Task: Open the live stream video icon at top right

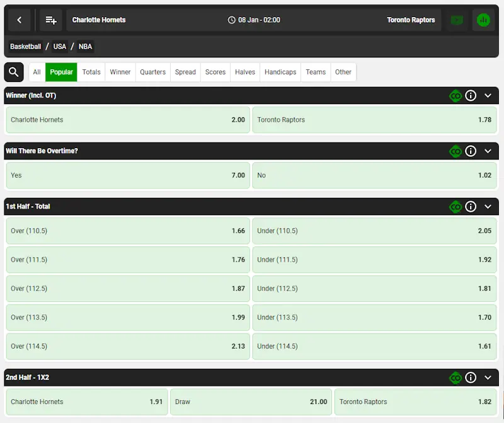Action: 456,20
